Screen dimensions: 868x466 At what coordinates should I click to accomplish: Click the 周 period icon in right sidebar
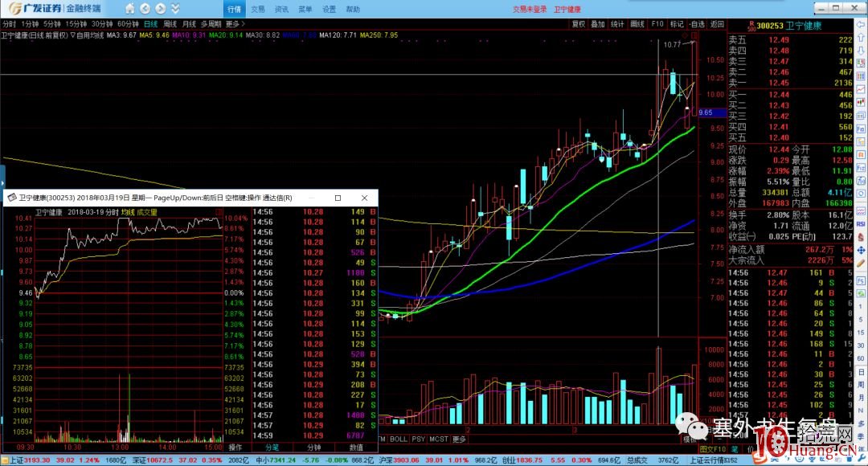pos(862,385)
